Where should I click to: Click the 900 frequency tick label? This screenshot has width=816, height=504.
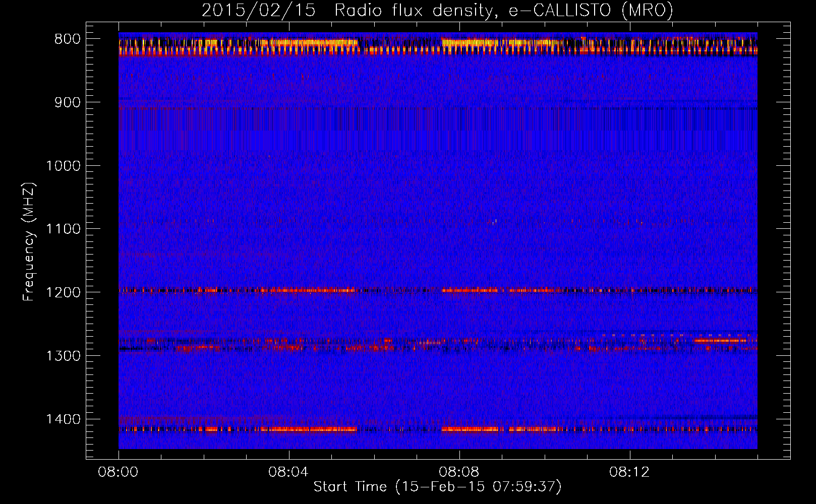[x=68, y=102]
